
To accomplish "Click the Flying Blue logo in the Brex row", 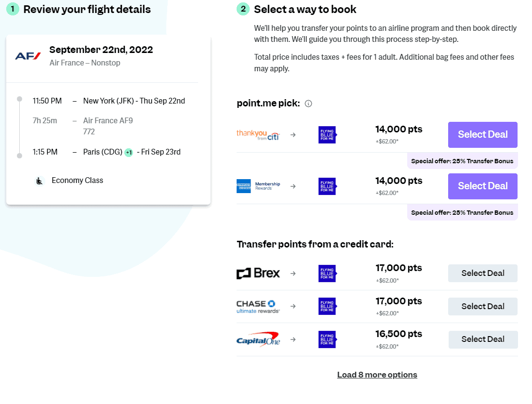I will 327,273.
